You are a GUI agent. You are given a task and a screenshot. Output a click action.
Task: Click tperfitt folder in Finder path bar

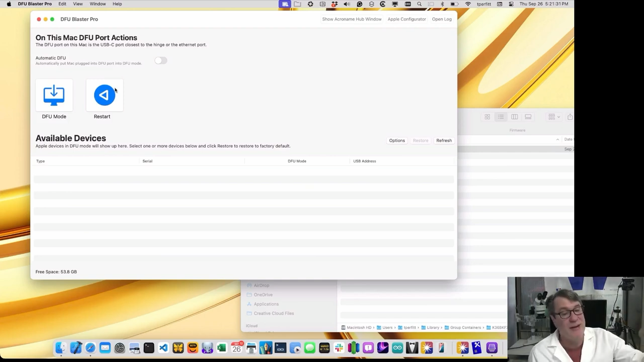pyautogui.click(x=407, y=328)
